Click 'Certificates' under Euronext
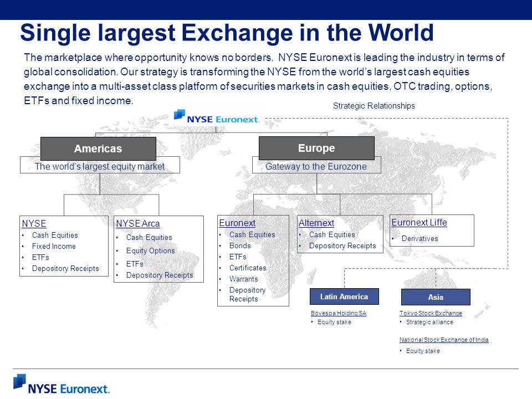 248,268
